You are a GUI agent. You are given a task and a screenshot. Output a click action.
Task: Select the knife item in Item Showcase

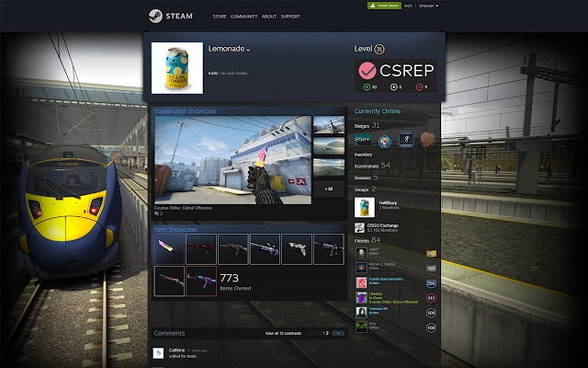pos(169,249)
